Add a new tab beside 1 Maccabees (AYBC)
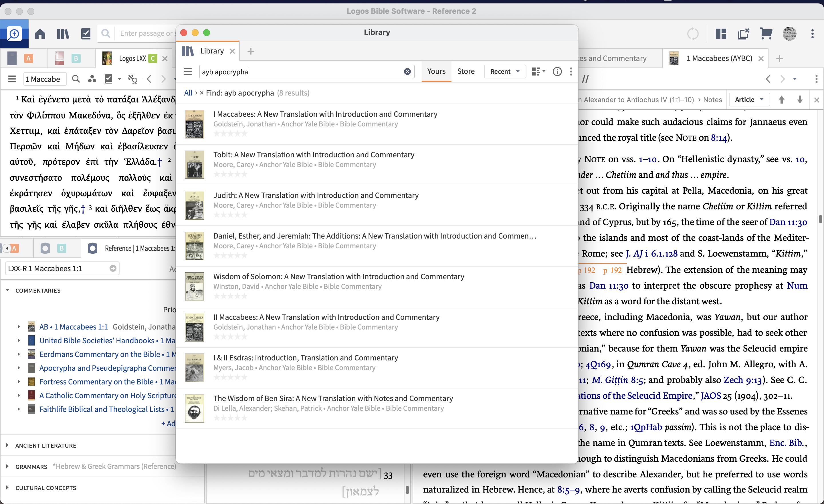824x504 pixels. point(780,59)
